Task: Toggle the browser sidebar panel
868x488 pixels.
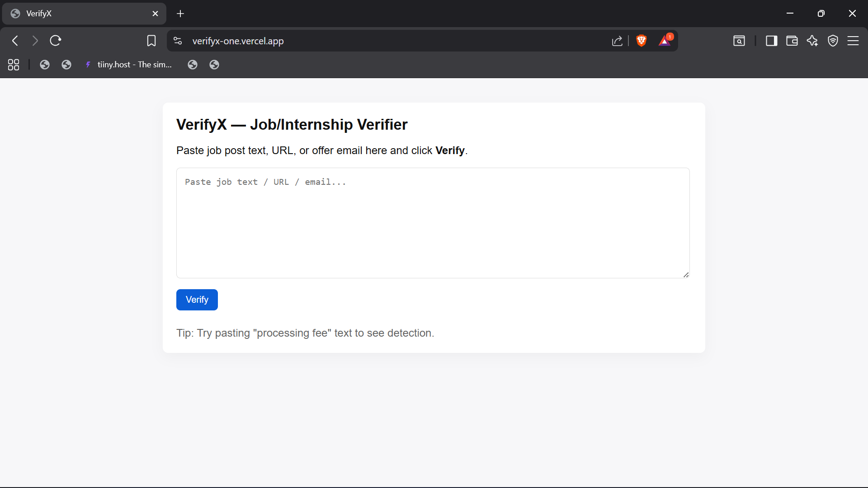Action: (x=771, y=41)
